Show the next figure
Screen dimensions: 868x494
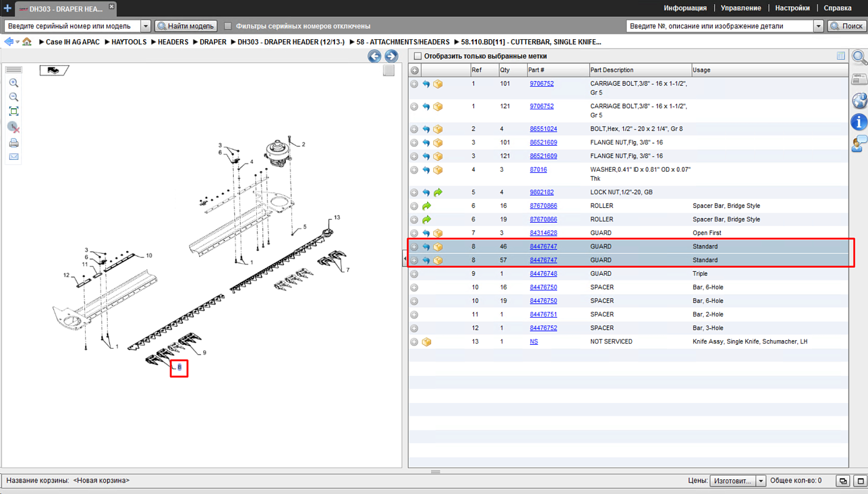[391, 56]
